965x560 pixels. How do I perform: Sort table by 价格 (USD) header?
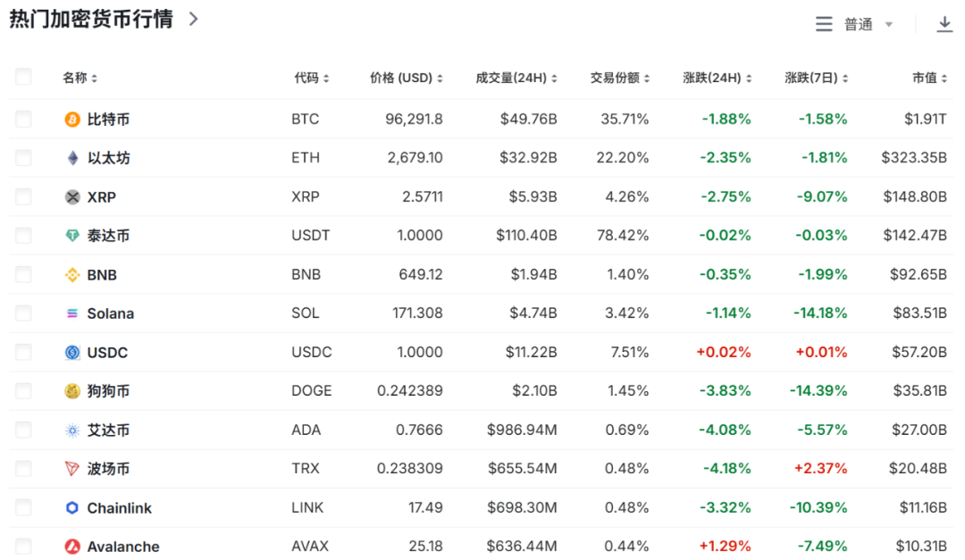click(x=407, y=79)
